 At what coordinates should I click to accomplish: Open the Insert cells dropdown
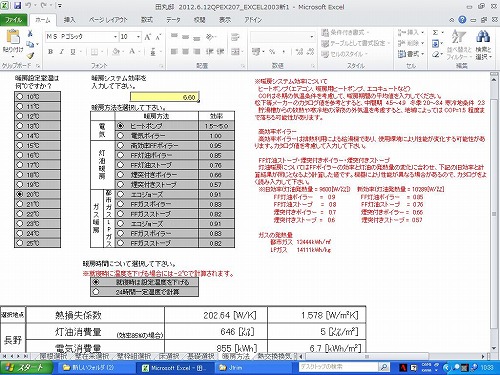(x=411, y=33)
